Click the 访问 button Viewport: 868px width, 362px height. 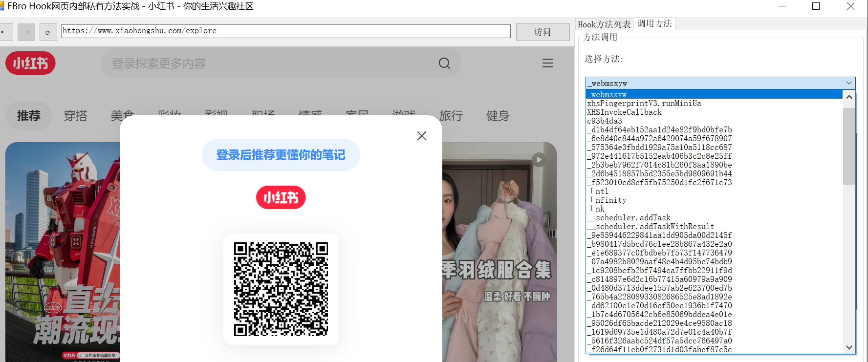click(542, 32)
